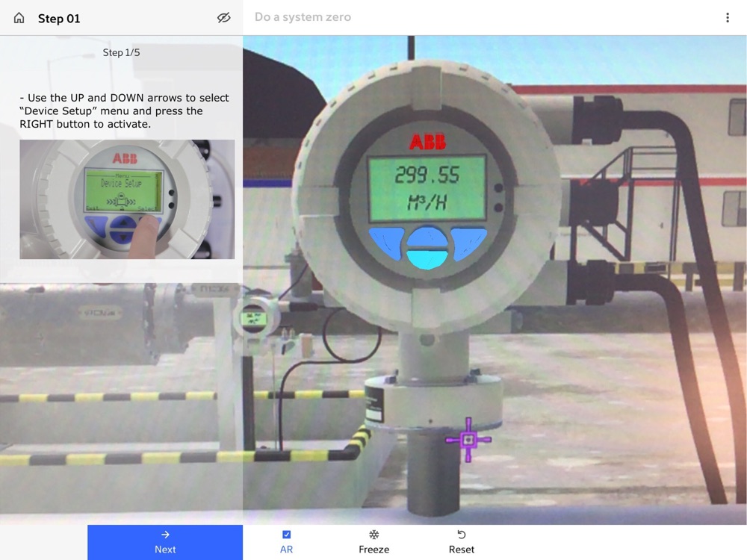Click the flowmeter display reading 299.55

[x=427, y=189]
